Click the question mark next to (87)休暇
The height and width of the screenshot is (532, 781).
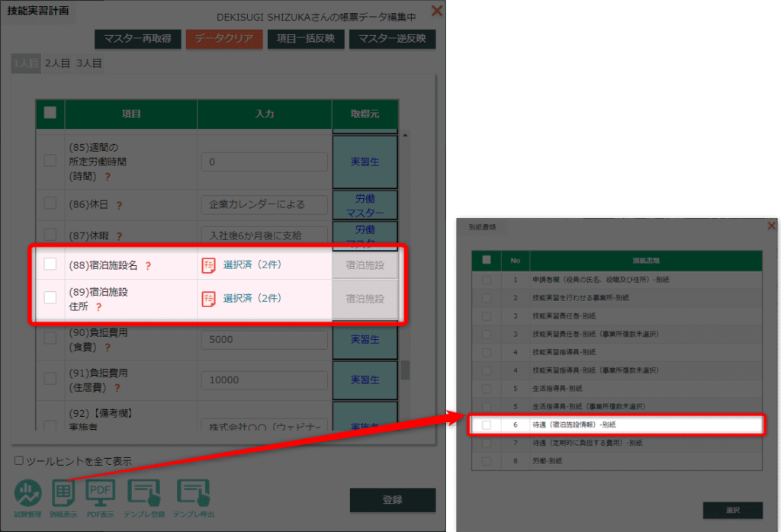coord(119,236)
